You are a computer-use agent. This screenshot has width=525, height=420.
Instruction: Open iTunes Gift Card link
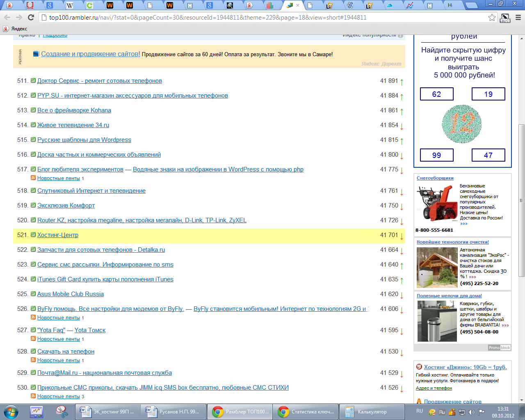click(x=105, y=279)
